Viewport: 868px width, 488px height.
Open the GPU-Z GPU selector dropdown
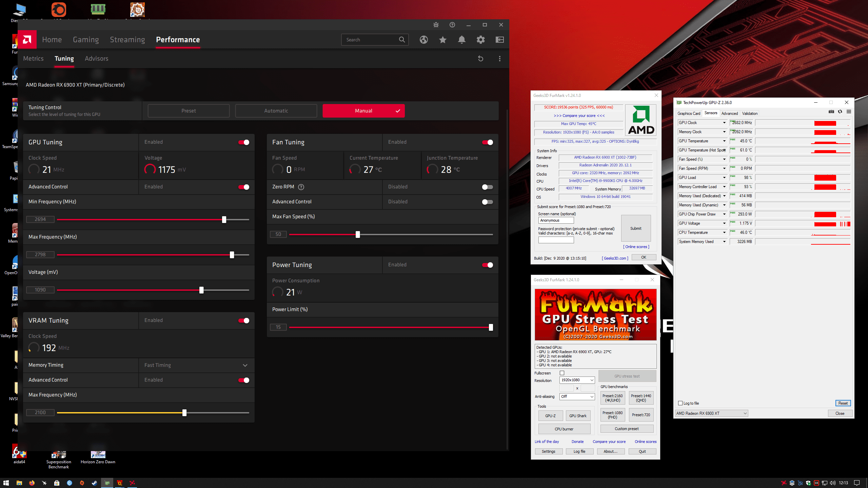(x=711, y=413)
